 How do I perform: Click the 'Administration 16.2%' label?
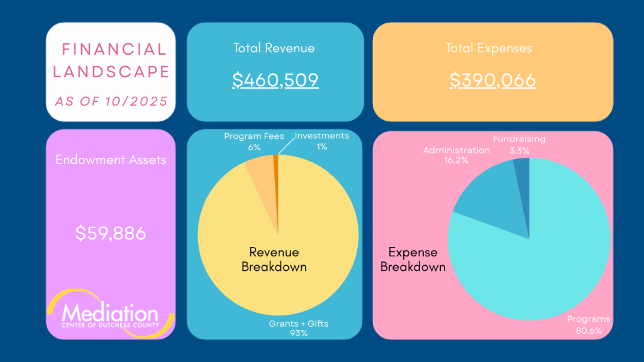pyautogui.click(x=456, y=155)
